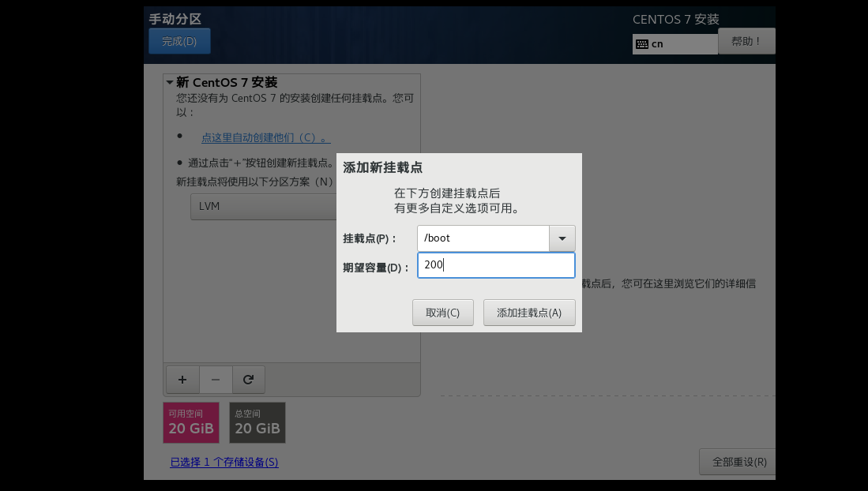Click the CENTOS 7 安装 title text
868x491 pixels.
point(676,20)
